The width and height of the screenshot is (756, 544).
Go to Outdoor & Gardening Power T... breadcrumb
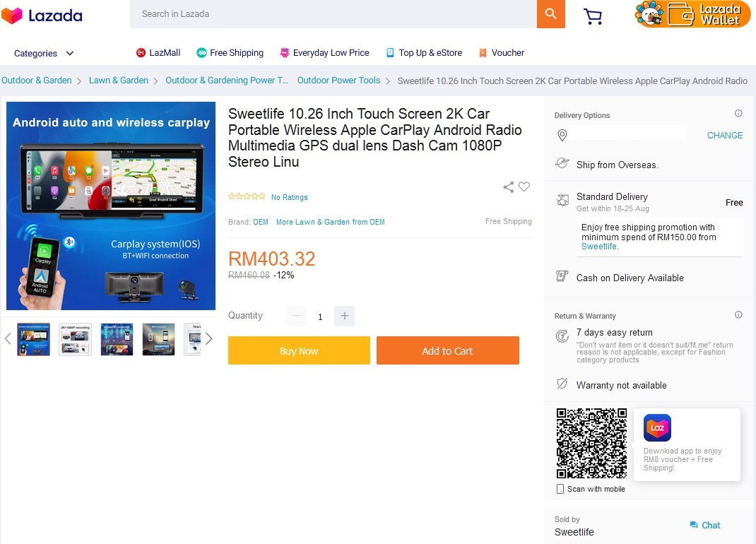tap(227, 81)
